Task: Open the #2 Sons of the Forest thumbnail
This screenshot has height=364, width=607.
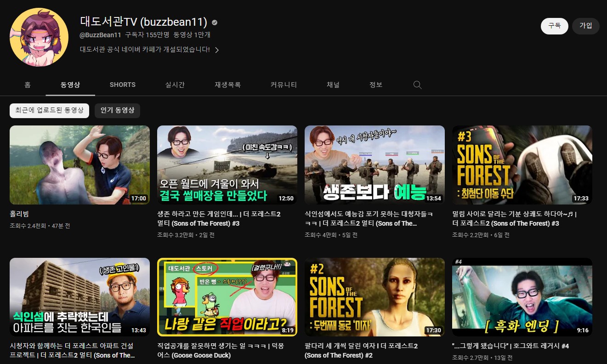Action: (x=374, y=297)
